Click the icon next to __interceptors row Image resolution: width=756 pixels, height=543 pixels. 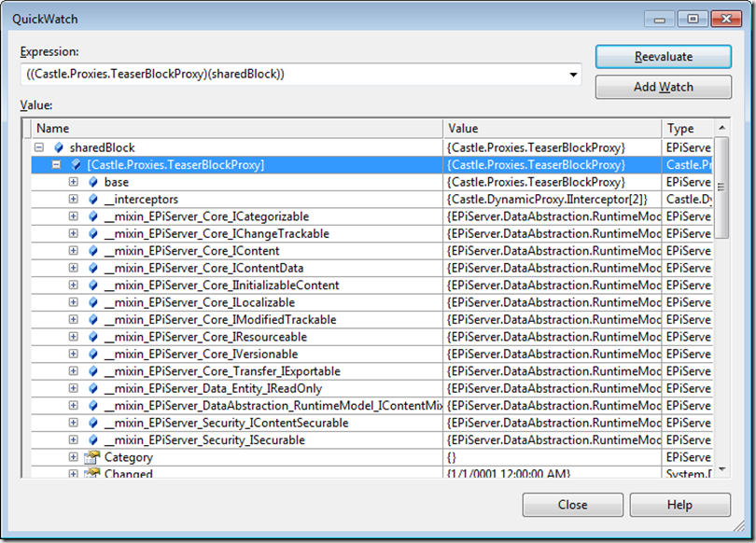(92, 199)
